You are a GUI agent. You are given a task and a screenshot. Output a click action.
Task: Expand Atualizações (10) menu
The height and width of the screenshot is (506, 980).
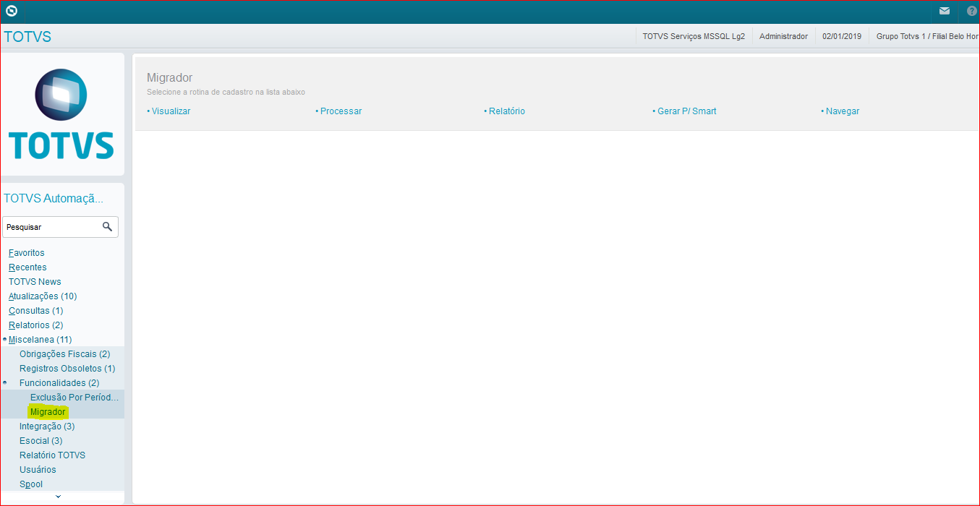[43, 296]
